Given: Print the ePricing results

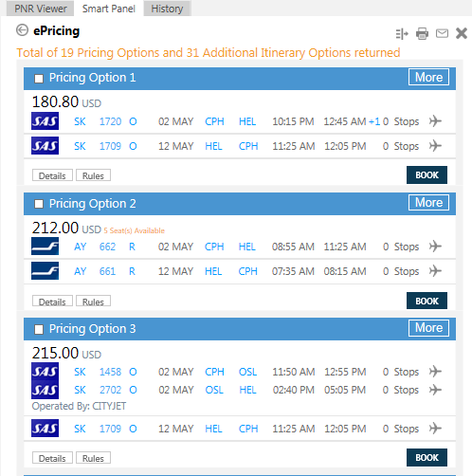Looking at the screenshot, I should [422, 33].
